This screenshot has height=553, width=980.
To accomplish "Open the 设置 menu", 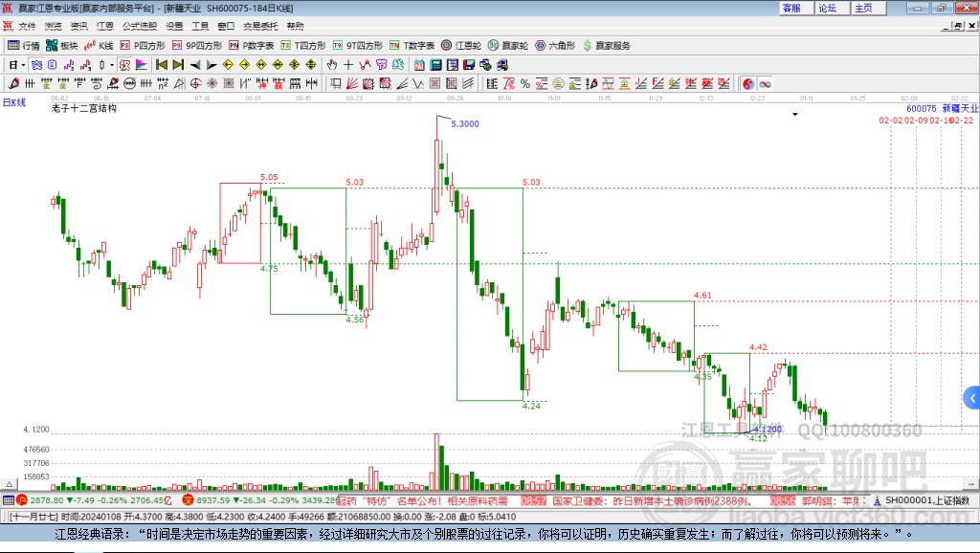I will coord(174,26).
